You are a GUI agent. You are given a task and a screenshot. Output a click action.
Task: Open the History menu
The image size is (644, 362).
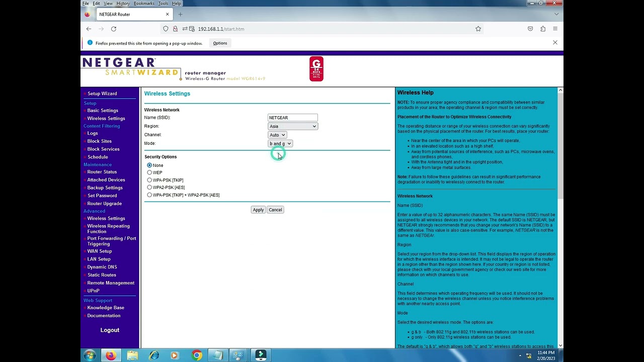[x=123, y=4]
